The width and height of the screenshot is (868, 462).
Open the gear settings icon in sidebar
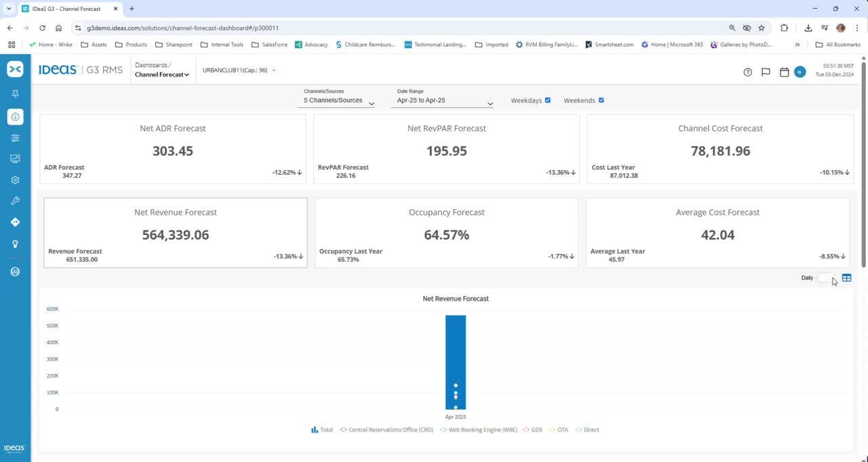tap(15, 180)
